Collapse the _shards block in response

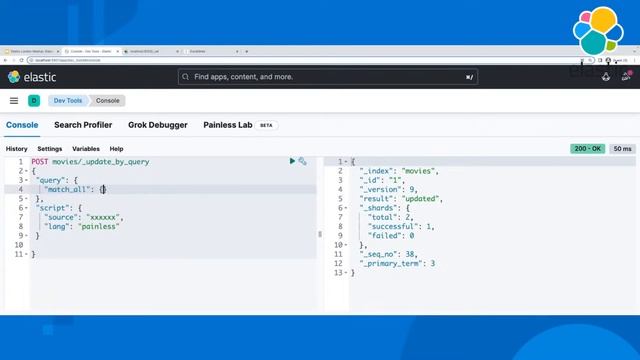pos(346,208)
